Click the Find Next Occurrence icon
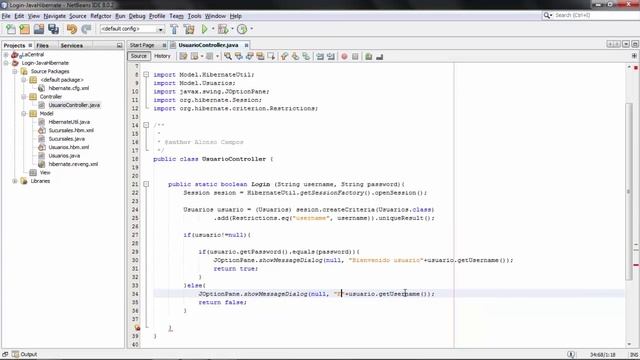The image size is (640, 360). pos(249,56)
